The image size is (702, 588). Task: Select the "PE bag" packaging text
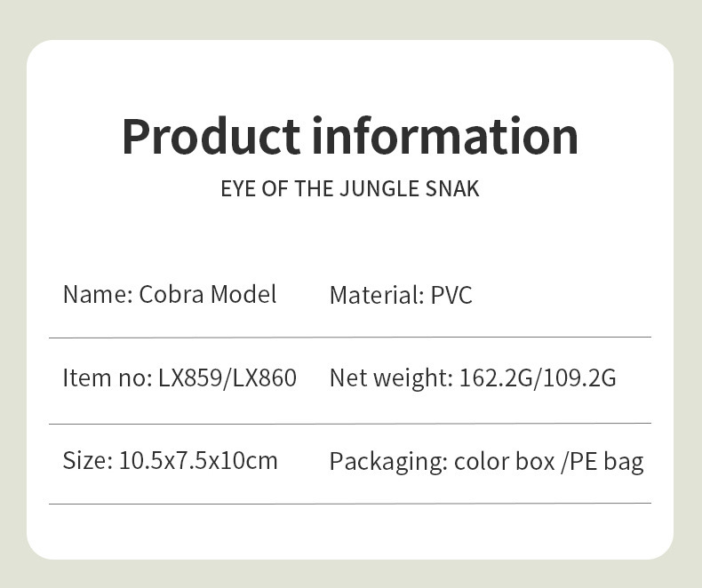[x=608, y=462]
